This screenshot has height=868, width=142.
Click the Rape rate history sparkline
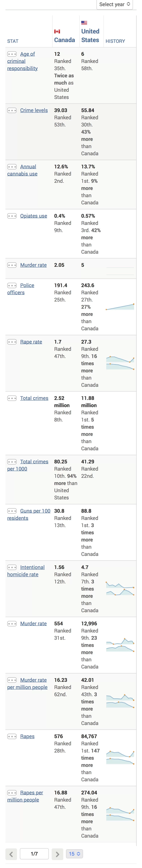point(120,363)
